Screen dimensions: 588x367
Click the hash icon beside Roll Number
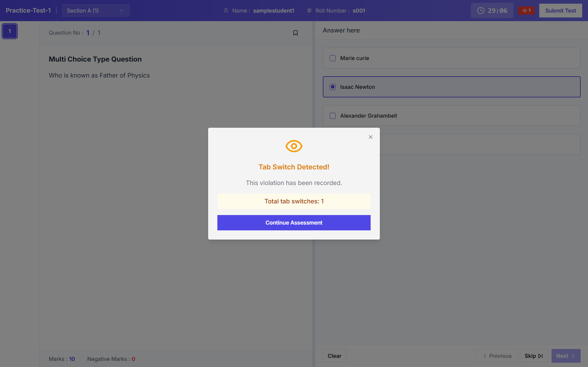(x=309, y=11)
